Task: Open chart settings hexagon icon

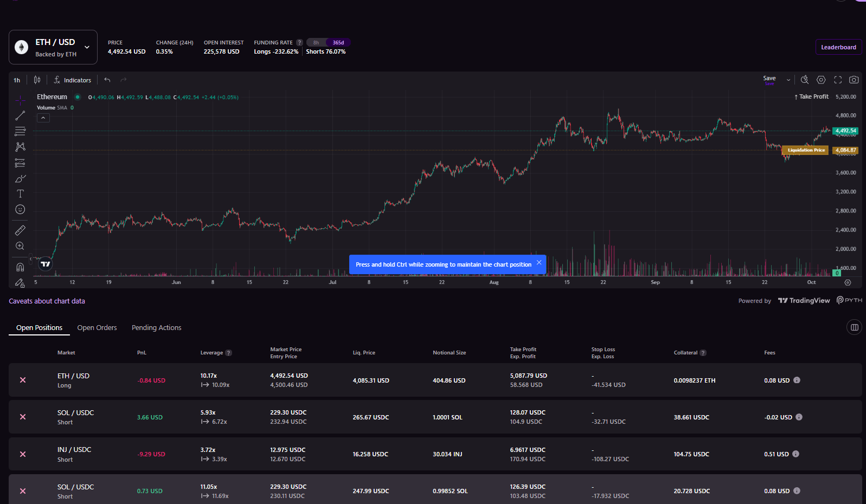Action: pyautogui.click(x=821, y=80)
